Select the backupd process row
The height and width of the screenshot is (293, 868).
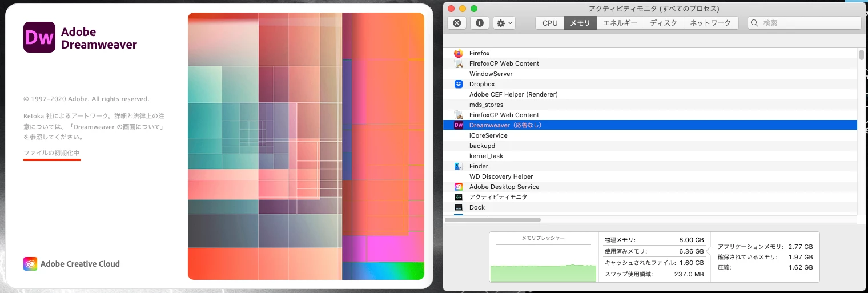(x=650, y=146)
